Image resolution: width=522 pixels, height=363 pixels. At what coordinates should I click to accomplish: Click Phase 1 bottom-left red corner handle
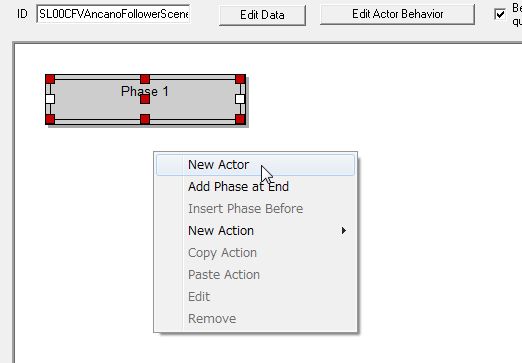pyautogui.click(x=50, y=119)
